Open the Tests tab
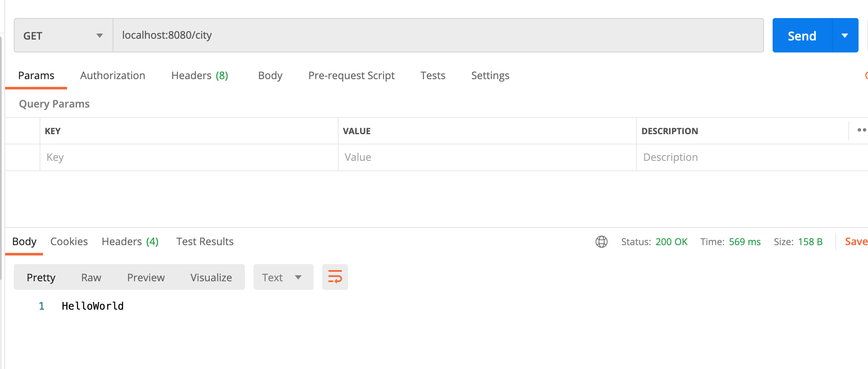The width and height of the screenshot is (868, 369). click(x=433, y=76)
